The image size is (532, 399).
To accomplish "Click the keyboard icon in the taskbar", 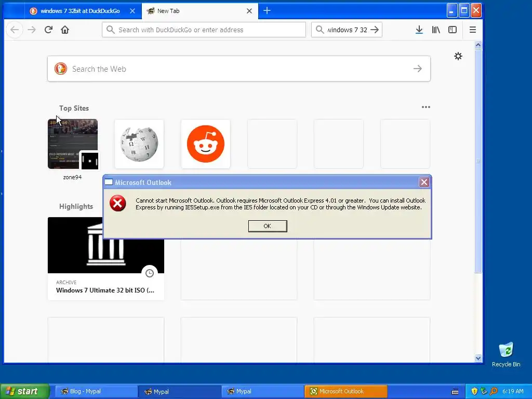I will [455, 392].
